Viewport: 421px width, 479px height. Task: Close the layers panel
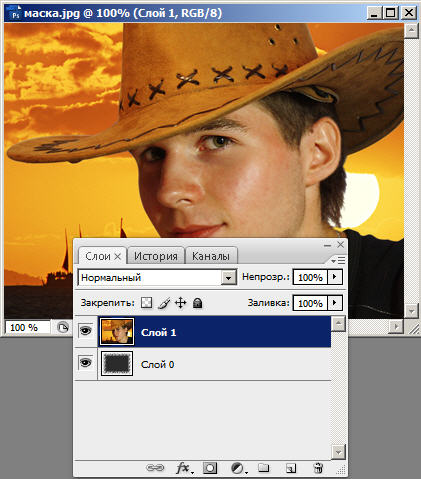tap(340, 245)
